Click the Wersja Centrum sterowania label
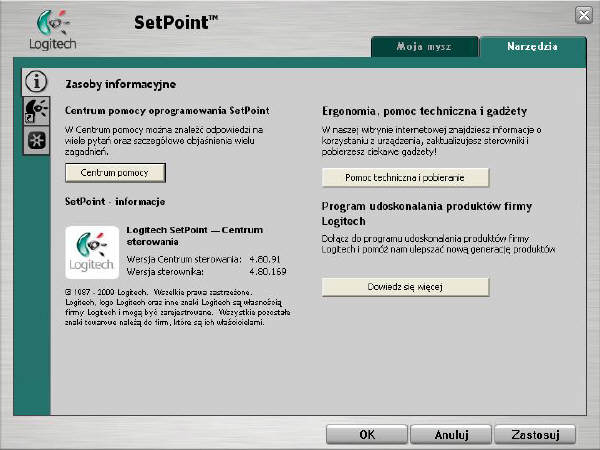The image size is (600, 450). (x=184, y=259)
